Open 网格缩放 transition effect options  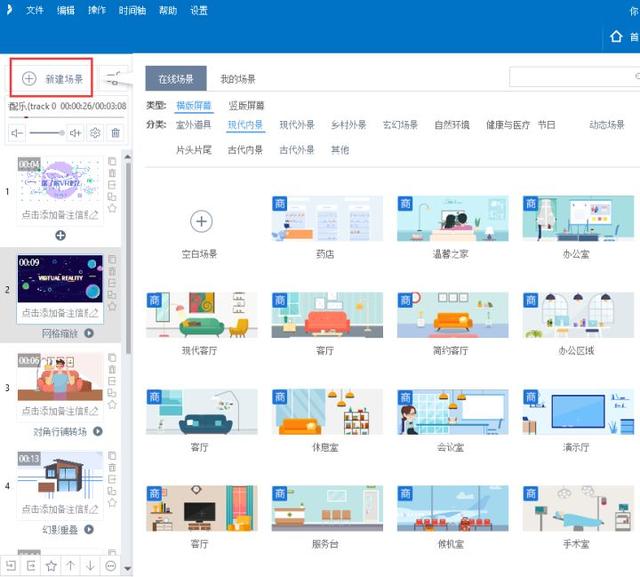(89, 333)
